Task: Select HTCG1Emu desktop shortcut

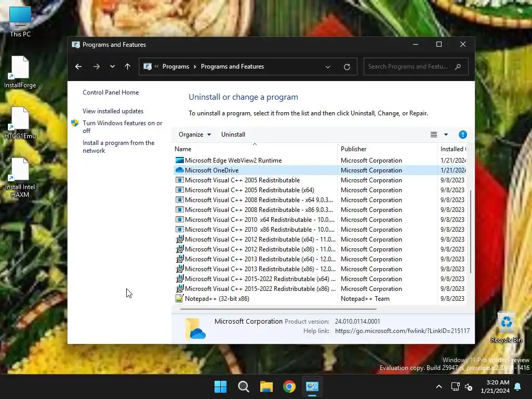Action: tap(20, 123)
